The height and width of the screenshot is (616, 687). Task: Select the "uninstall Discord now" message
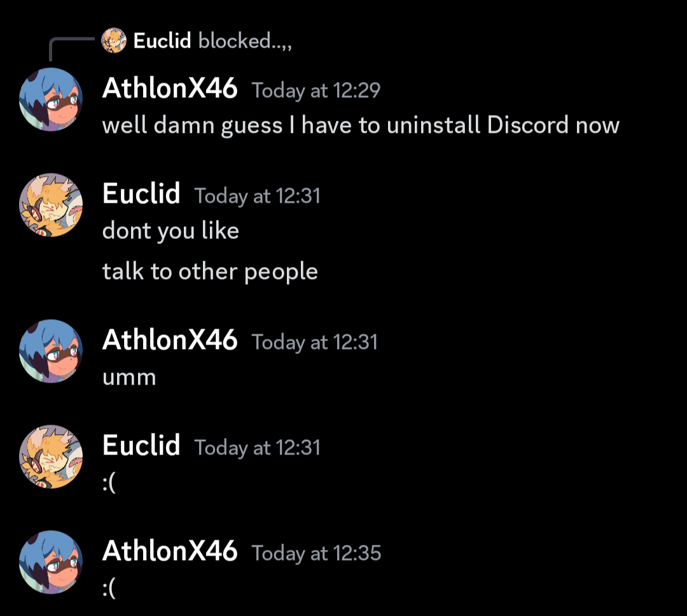(x=361, y=125)
